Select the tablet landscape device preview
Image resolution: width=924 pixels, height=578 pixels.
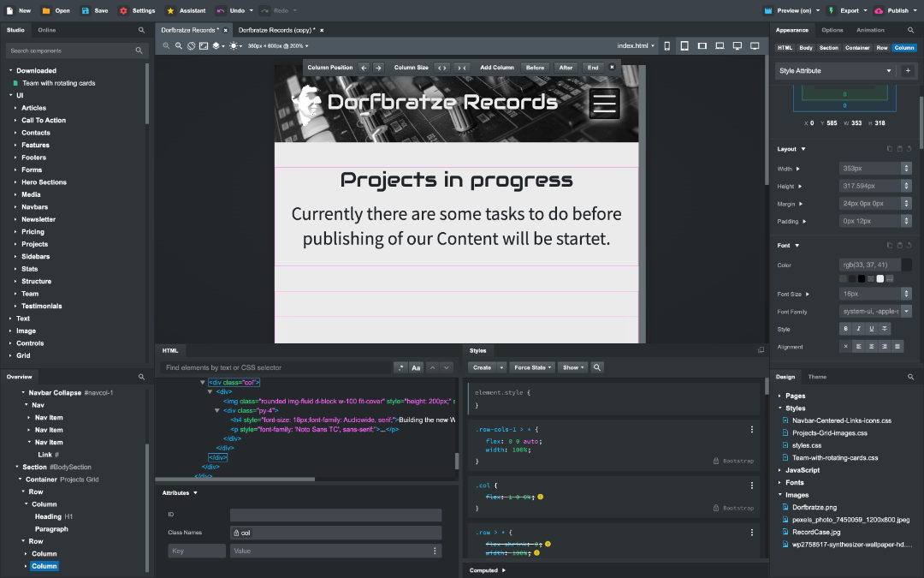[x=702, y=46]
